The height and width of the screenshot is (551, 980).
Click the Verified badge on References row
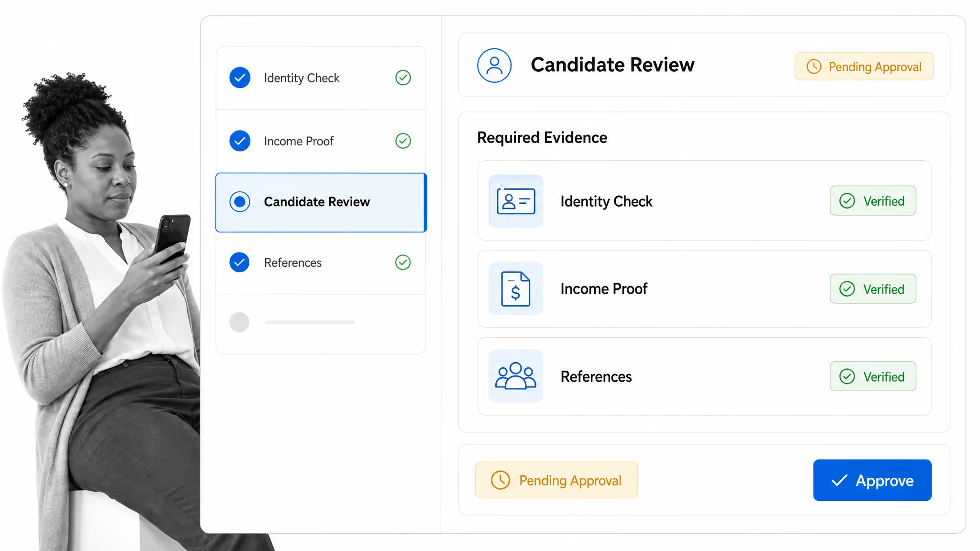coord(873,376)
